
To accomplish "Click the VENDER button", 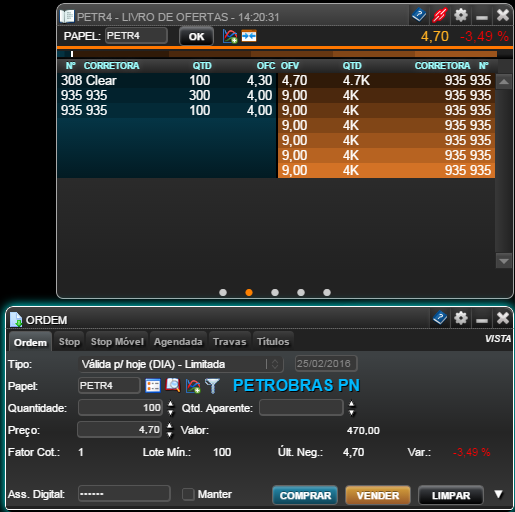I will (x=378, y=495).
